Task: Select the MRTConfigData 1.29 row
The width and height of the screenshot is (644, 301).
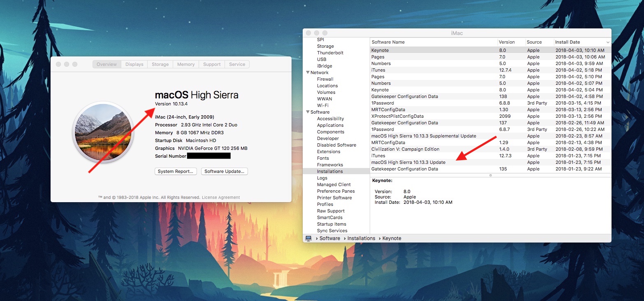Action: [491, 142]
